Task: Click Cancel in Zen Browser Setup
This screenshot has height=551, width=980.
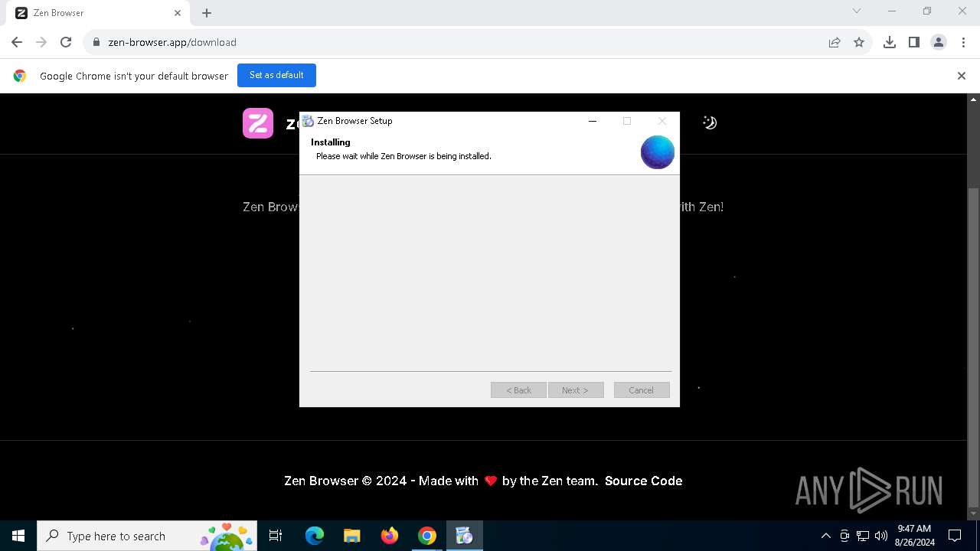Action: coord(642,390)
